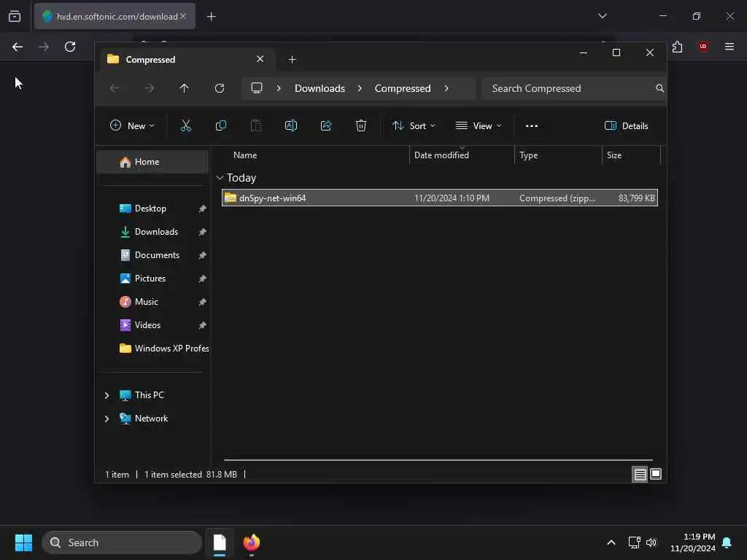Click Compressed in the address breadcrumb
Viewport: 747px width, 560px height.
point(403,88)
